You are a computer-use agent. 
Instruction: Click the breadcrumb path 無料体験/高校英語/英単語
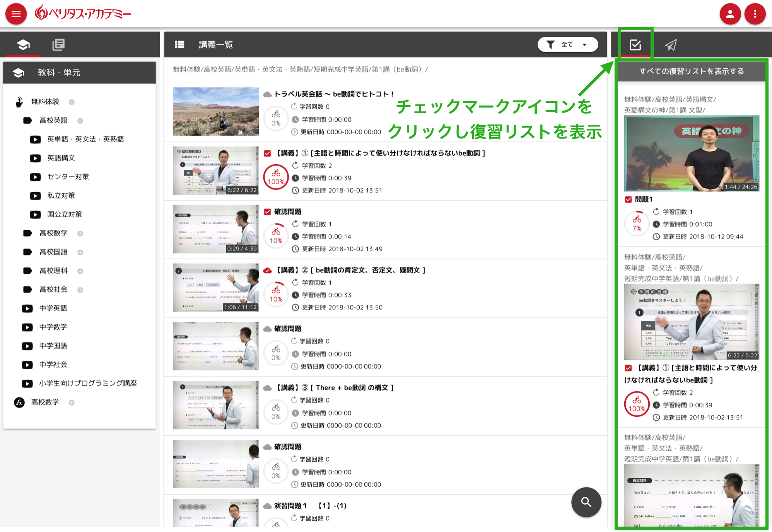[x=301, y=70]
